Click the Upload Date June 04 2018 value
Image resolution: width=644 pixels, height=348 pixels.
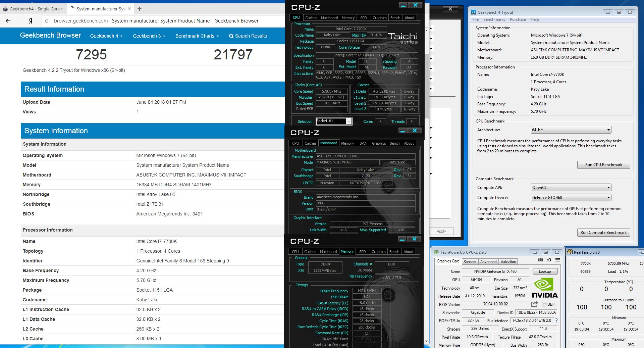tap(161, 102)
